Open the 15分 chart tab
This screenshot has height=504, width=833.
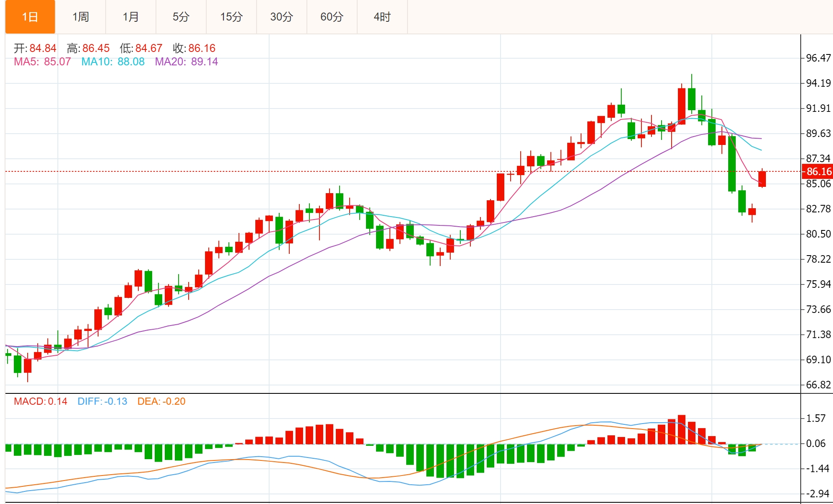point(231,17)
